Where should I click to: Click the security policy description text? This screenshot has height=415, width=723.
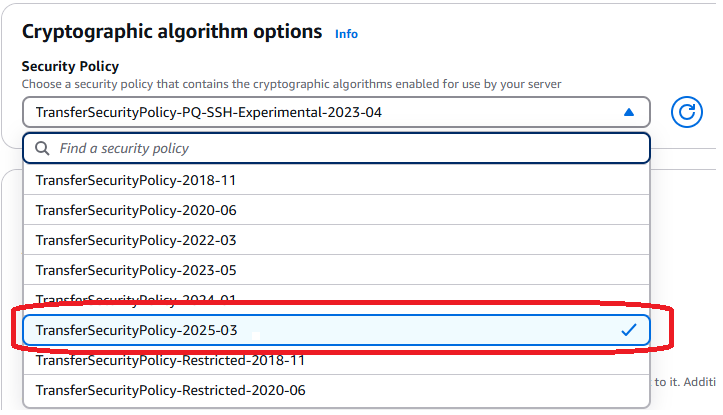coord(290,84)
